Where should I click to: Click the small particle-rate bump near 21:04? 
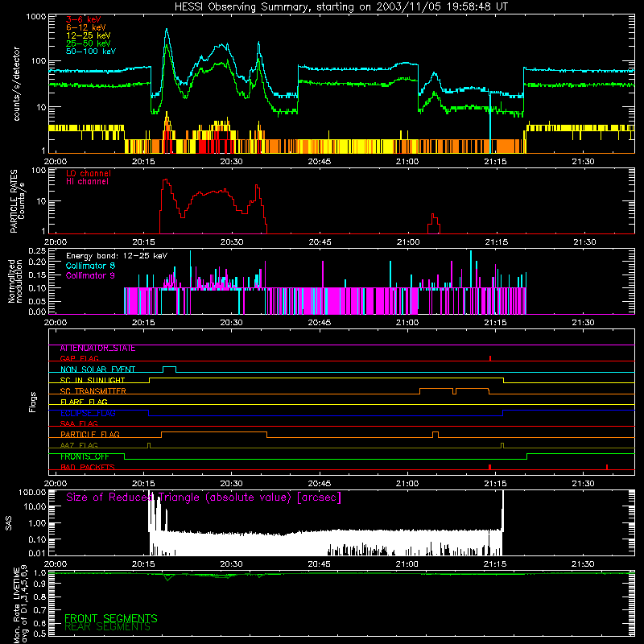pos(433,224)
